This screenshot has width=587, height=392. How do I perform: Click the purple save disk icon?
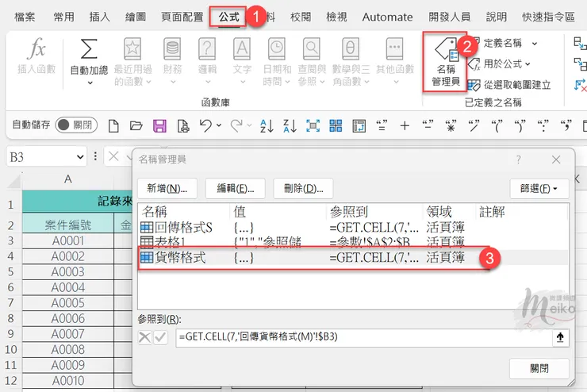pyautogui.click(x=160, y=126)
